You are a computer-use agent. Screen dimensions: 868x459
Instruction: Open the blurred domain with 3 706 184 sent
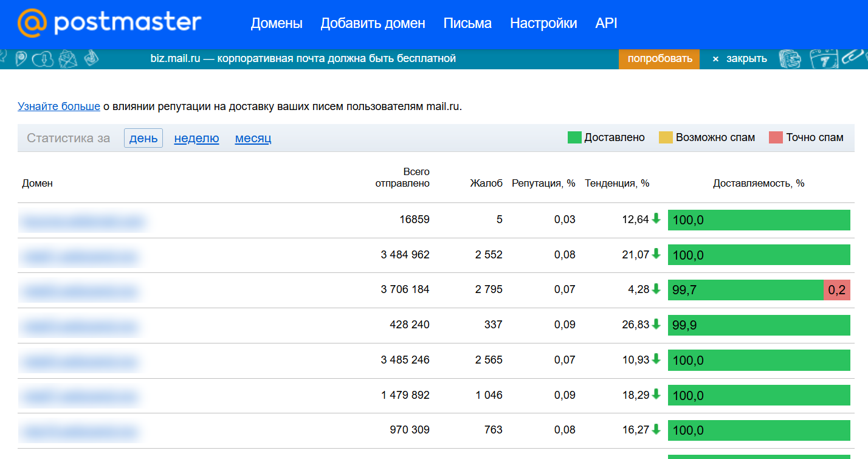80,291
